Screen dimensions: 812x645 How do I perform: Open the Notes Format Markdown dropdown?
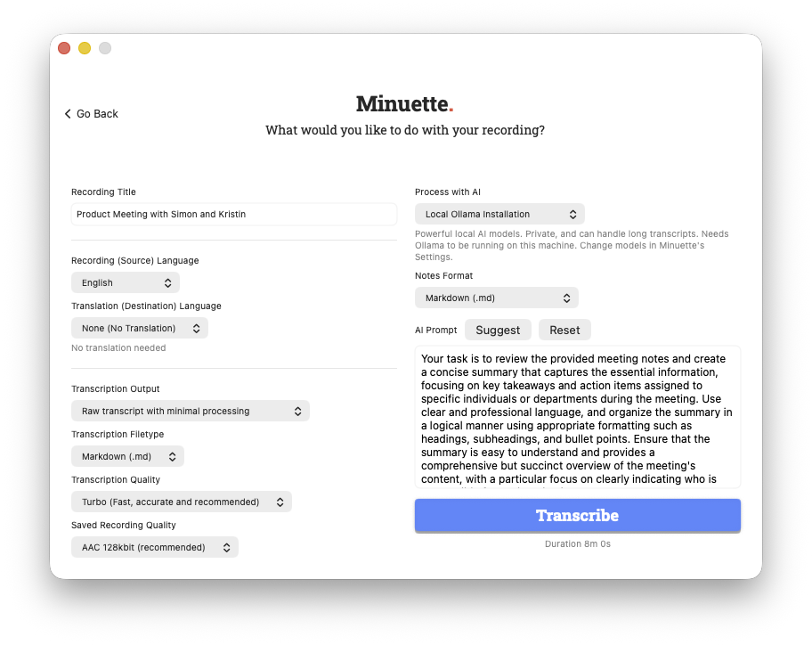(497, 298)
